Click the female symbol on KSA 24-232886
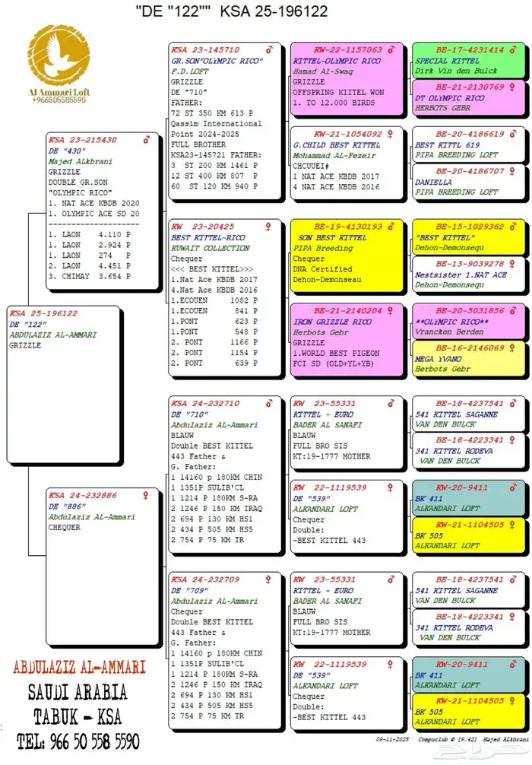 coord(147,494)
